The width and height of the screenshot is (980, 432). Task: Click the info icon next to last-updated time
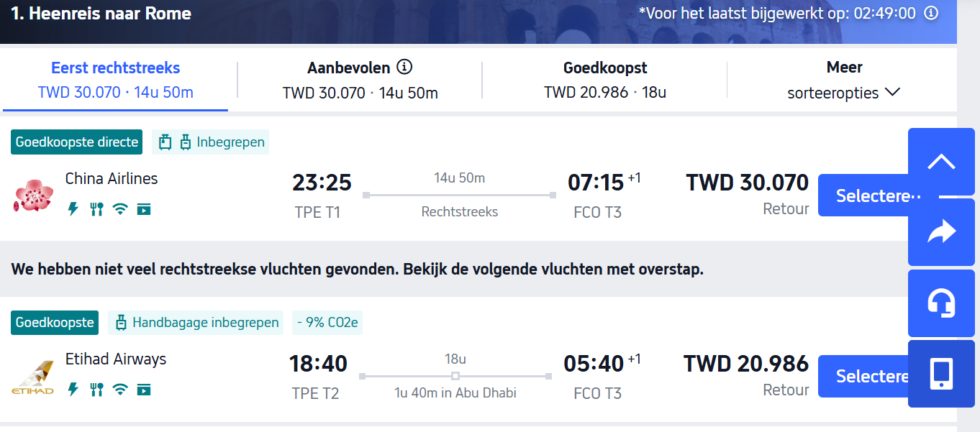(x=931, y=13)
